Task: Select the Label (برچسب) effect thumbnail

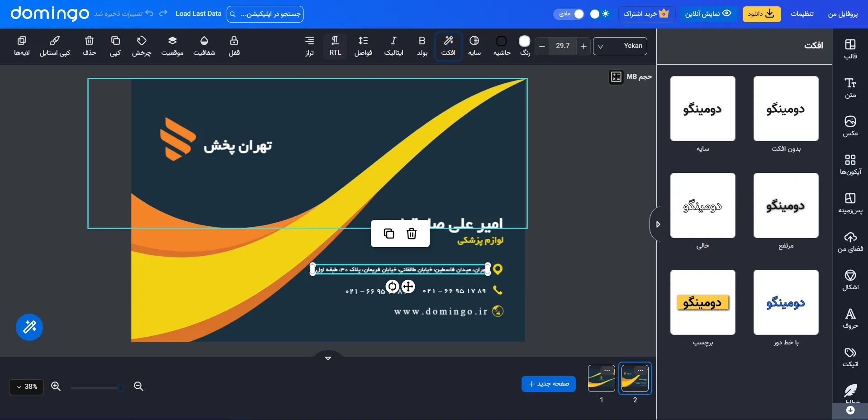Action: coord(702,302)
